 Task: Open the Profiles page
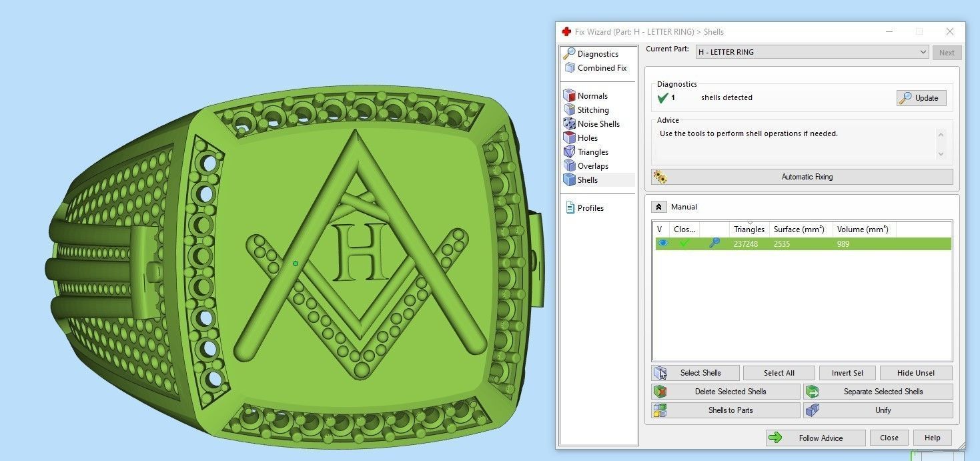coord(584,207)
